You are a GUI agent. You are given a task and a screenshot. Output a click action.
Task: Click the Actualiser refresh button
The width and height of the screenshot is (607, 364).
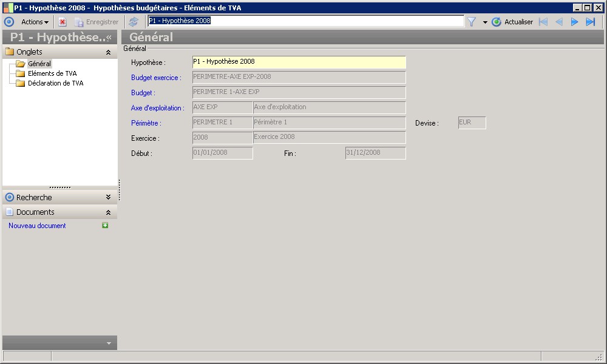512,22
